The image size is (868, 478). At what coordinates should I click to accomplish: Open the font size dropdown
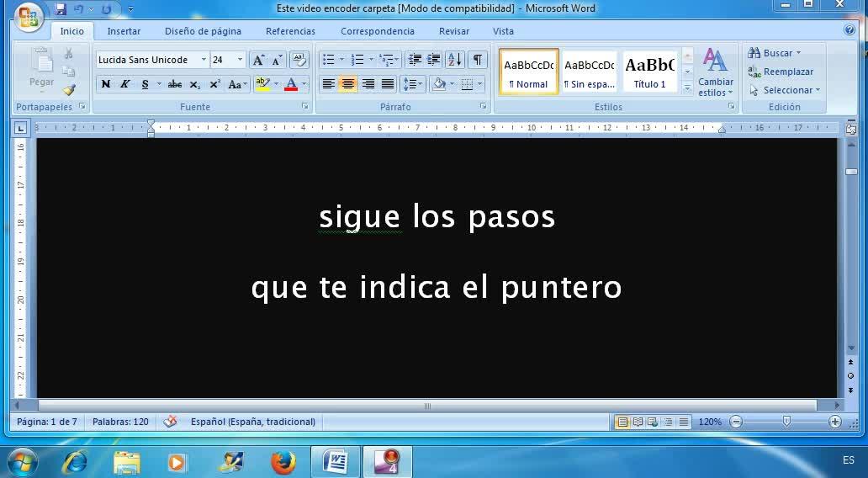240,60
